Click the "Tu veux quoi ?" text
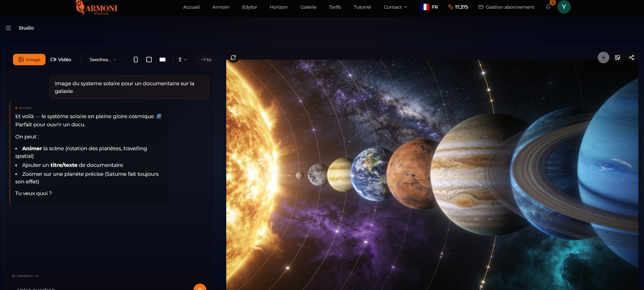 pos(33,193)
